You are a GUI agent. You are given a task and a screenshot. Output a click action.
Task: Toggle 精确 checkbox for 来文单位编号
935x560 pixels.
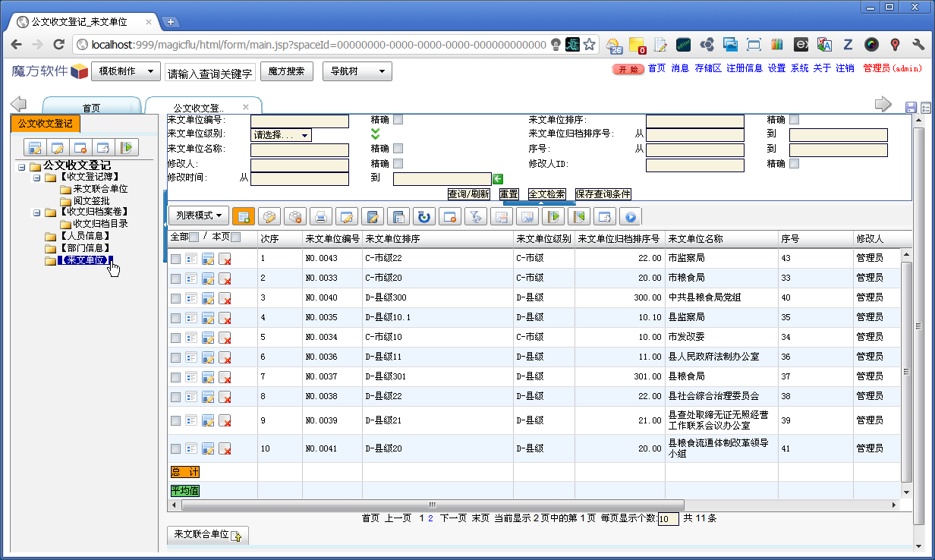point(398,120)
